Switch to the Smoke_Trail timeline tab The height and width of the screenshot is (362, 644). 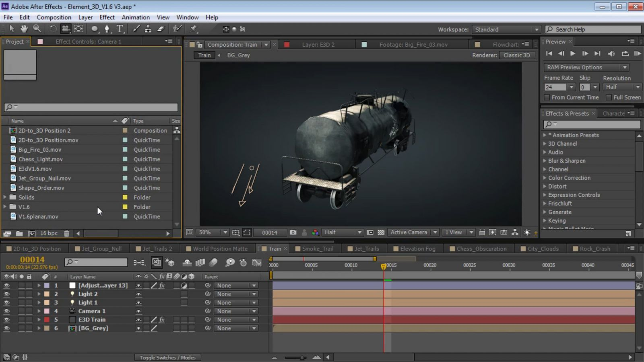pos(317,249)
